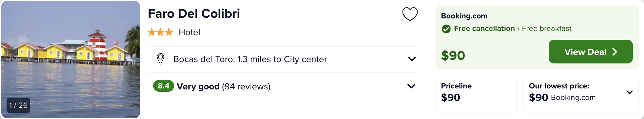The width and height of the screenshot is (644, 119).
Task: Click the 1 / 26 photo counter
Action: (18, 105)
